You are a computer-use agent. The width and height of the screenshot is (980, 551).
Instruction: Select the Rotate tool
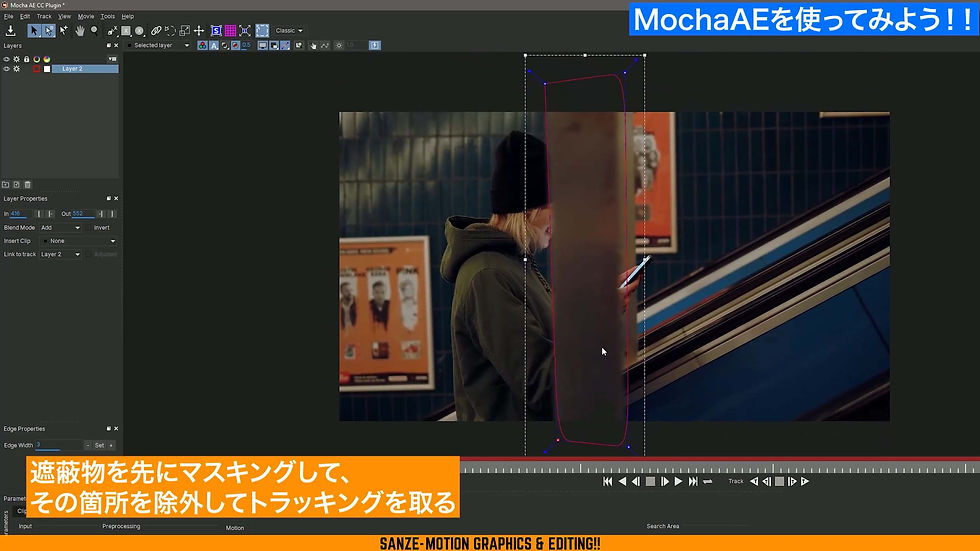170,30
